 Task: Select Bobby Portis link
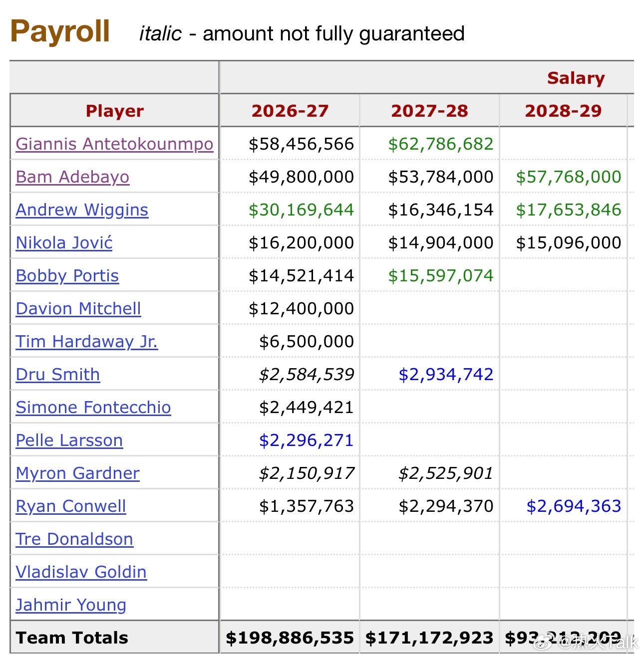[67, 276]
